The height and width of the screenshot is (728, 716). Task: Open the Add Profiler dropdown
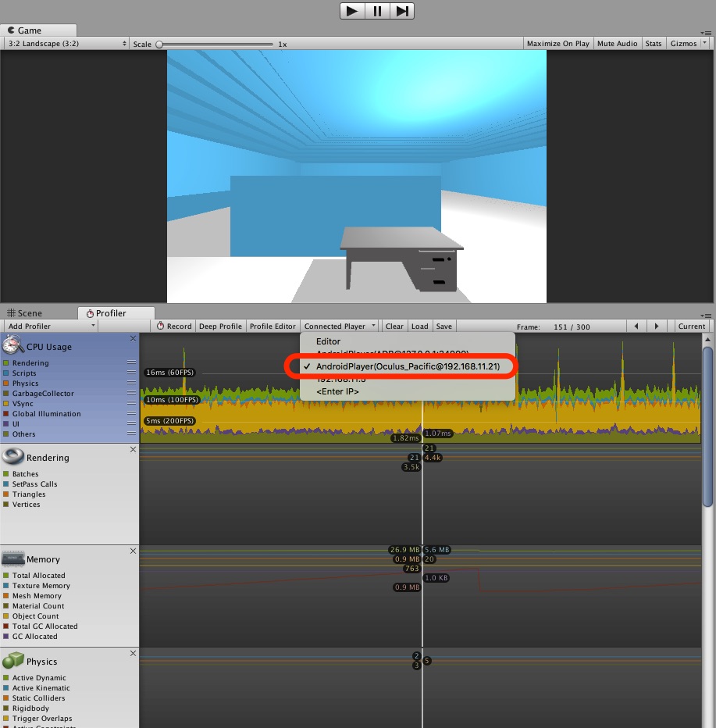click(x=51, y=327)
